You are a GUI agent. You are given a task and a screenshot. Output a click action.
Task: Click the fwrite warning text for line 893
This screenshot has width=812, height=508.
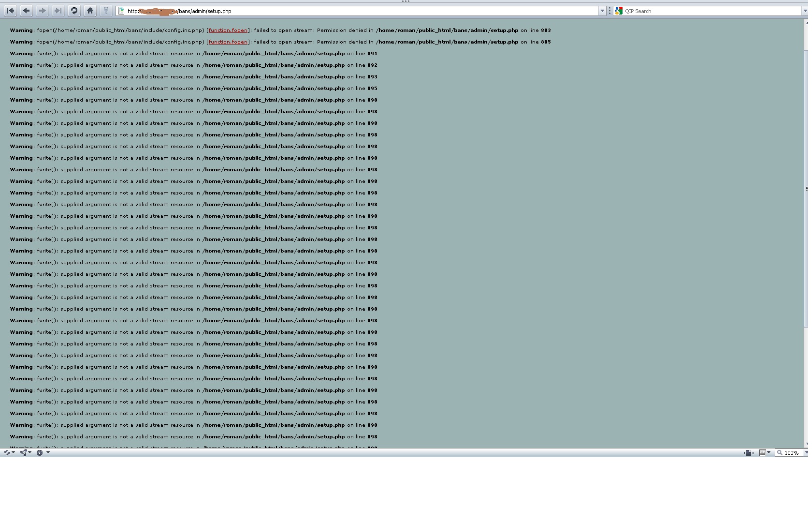coord(193,76)
